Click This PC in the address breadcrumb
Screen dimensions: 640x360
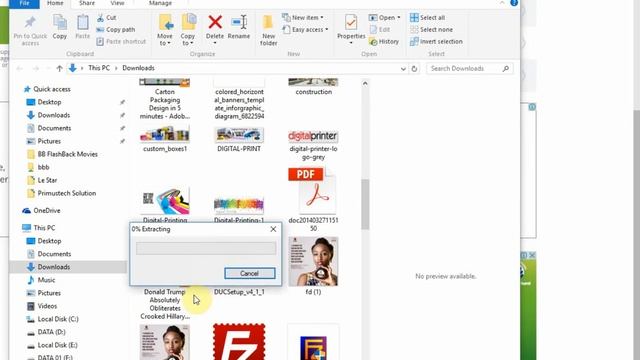(x=99, y=68)
